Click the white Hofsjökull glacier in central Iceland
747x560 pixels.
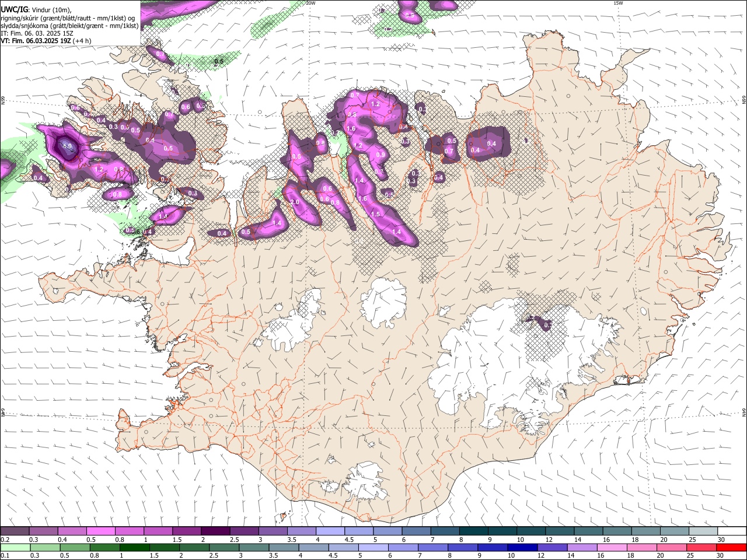384,302
